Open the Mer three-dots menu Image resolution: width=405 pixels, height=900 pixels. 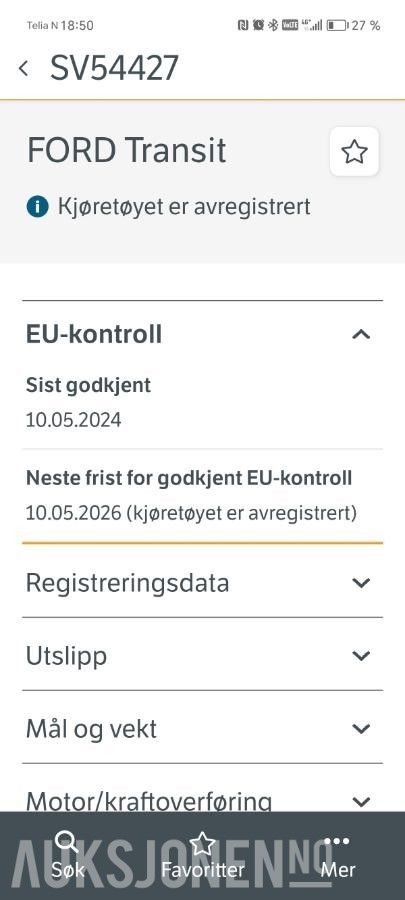click(337, 841)
